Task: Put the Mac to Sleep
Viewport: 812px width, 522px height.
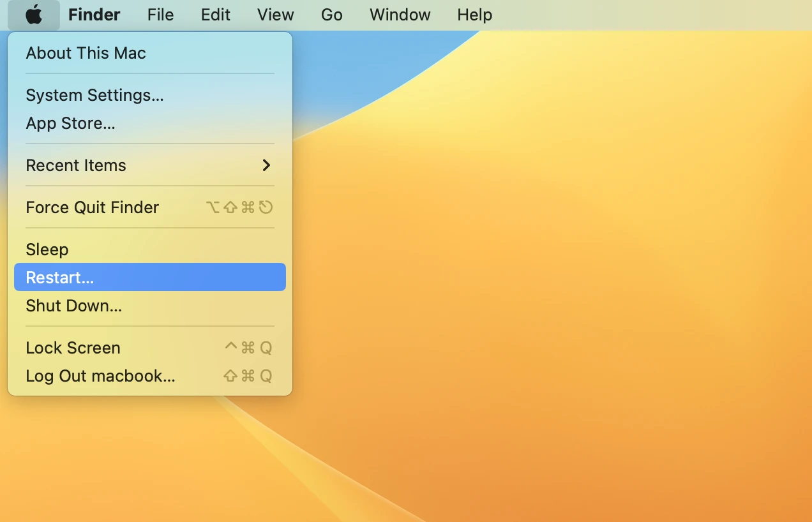Action: tap(47, 250)
